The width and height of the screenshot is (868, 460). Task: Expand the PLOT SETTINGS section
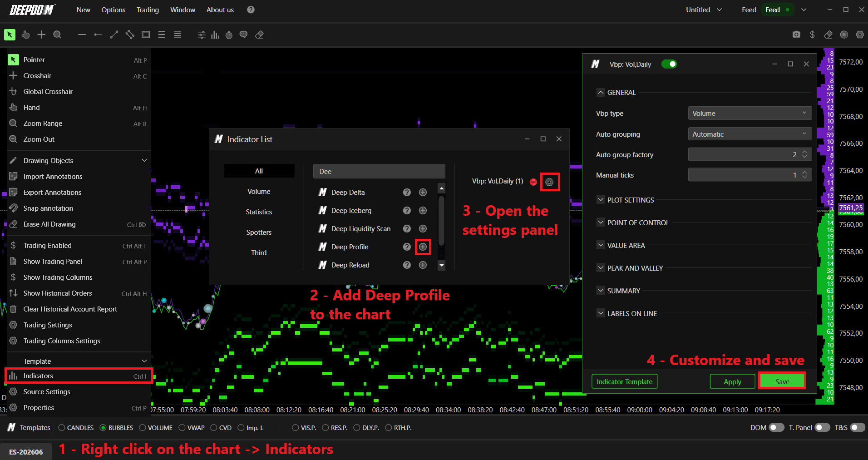pos(601,200)
